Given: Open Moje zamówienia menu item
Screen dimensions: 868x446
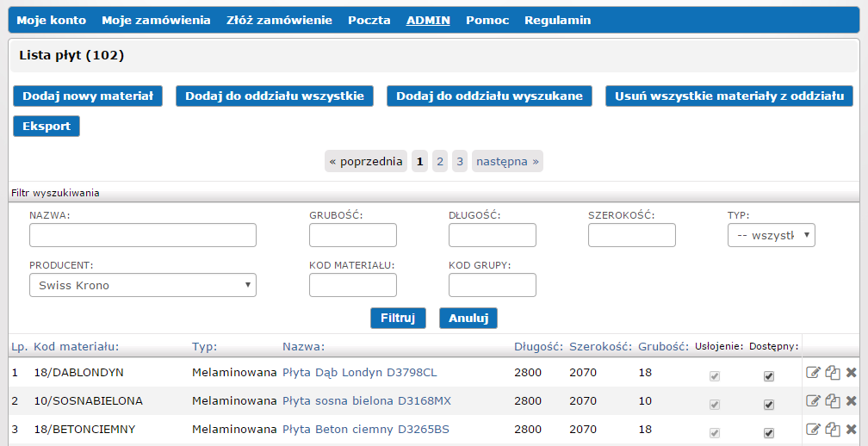Looking at the screenshot, I should 156,20.
